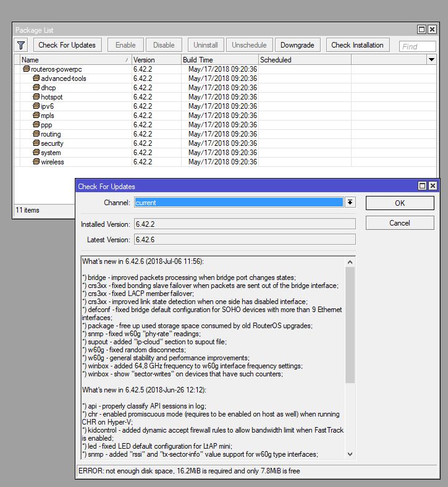Click the Latest Version field
448x487 pixels.
(245, 239)
